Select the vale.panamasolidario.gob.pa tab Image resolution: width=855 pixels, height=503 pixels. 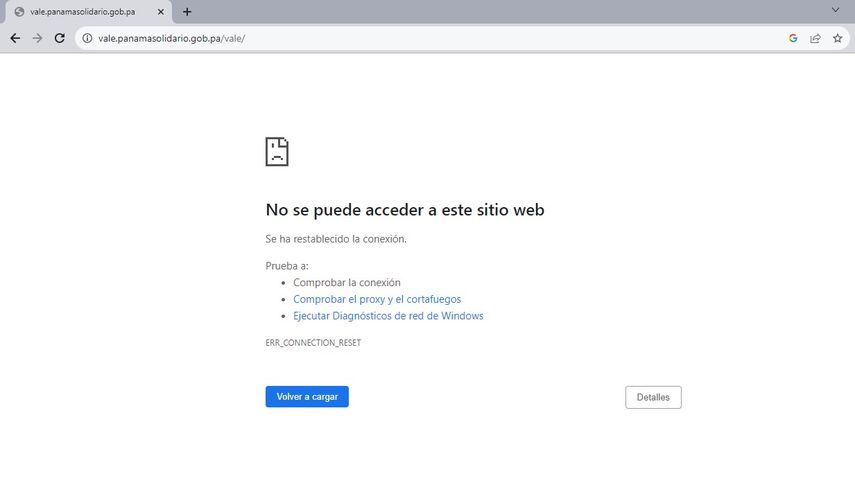pos(83,12)
